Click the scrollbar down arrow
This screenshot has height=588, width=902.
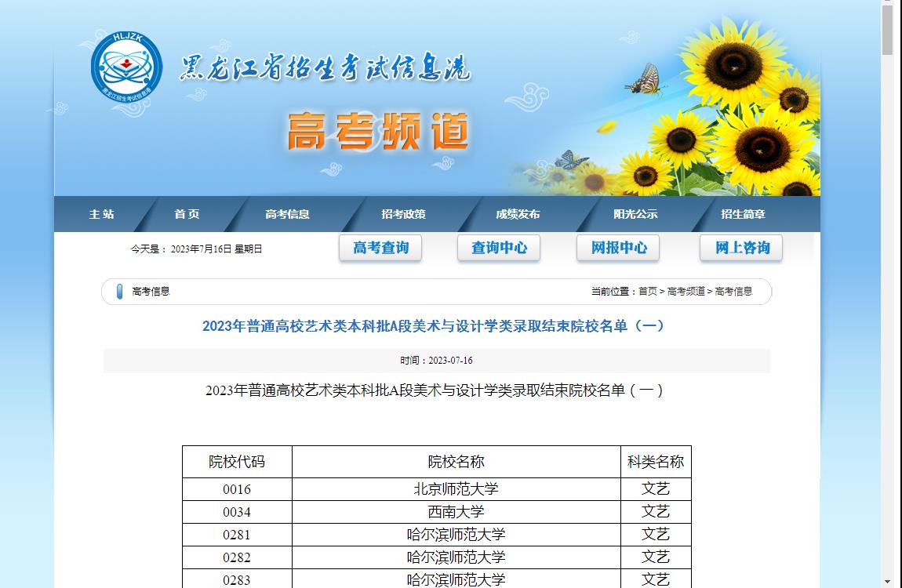[886, 583]
